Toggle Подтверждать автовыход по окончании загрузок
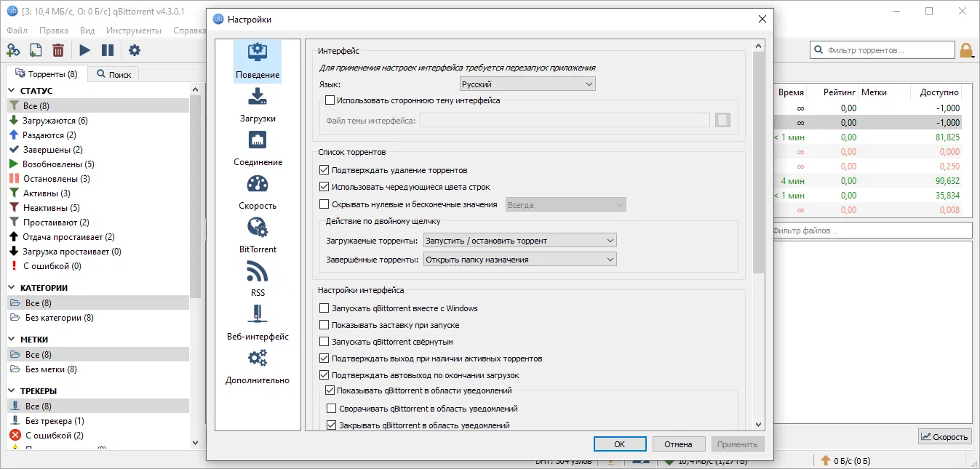This screenshot has height=469, width=980. (x=324, y=375)
